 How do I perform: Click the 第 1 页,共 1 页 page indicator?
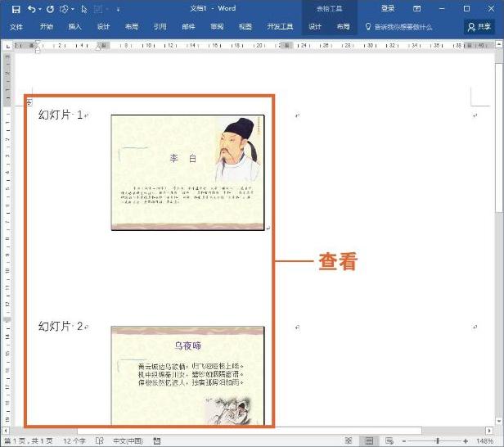pos(29,441)
